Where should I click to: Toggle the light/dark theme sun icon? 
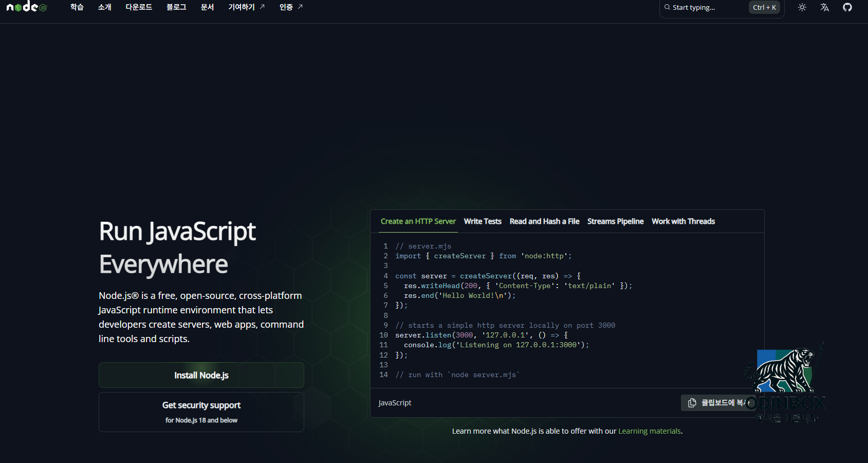[802, 7]
